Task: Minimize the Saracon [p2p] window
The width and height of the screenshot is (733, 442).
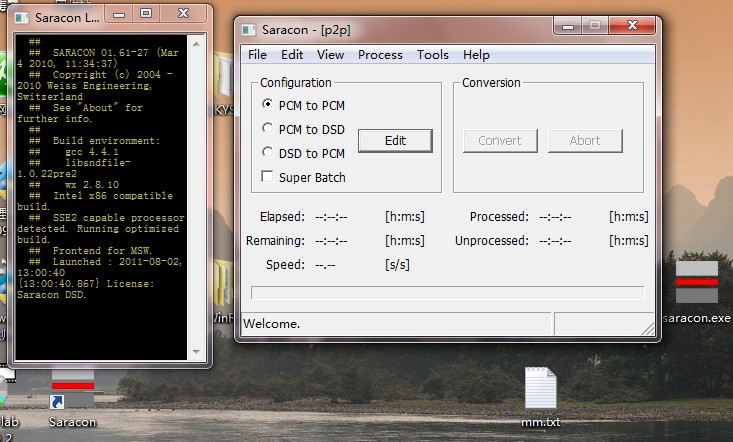Action: coord(568,26)
